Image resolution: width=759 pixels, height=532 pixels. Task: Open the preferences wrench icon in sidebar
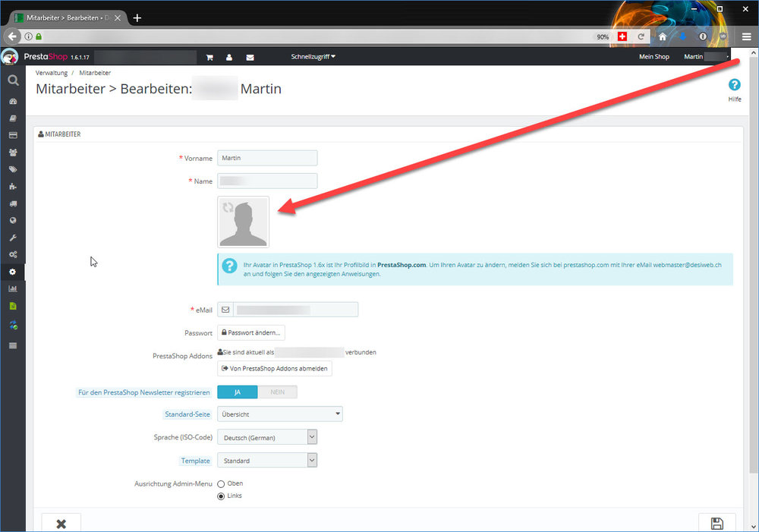click(13, 238)
